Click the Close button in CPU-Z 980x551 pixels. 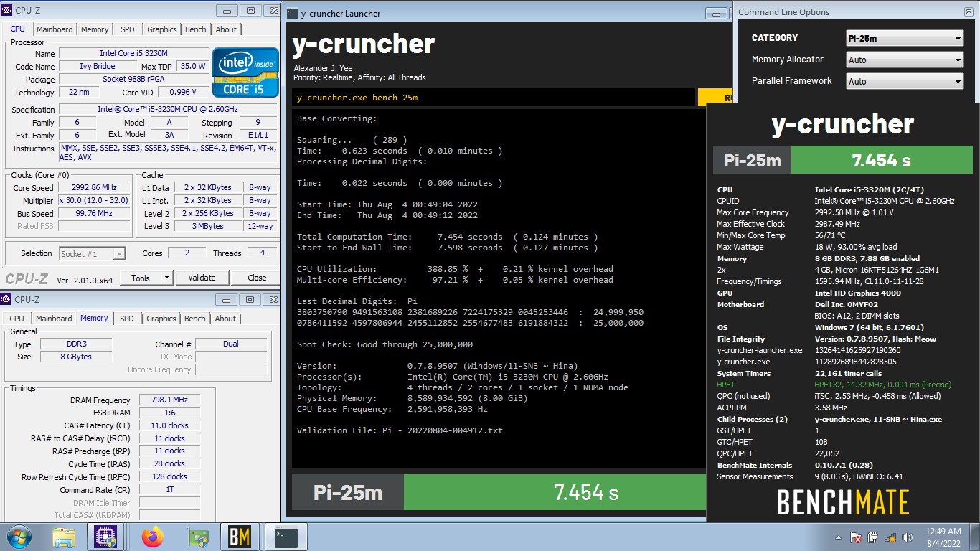257,278
